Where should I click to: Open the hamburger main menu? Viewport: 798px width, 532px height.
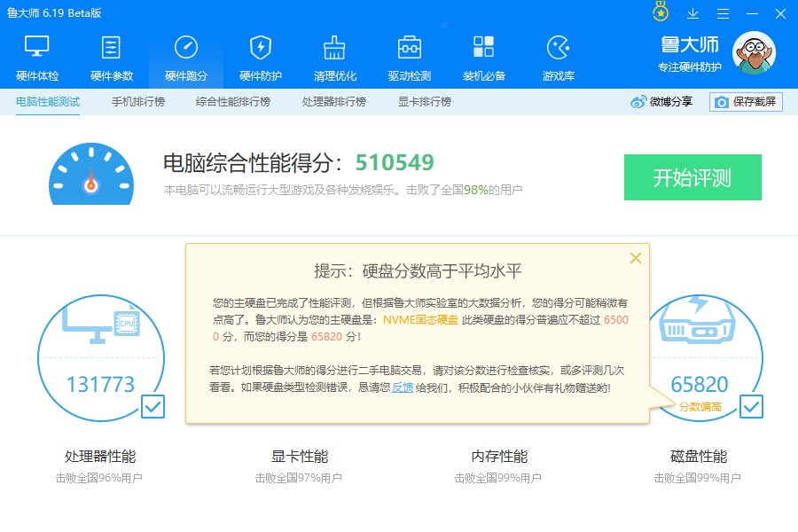tap(723, 14)
